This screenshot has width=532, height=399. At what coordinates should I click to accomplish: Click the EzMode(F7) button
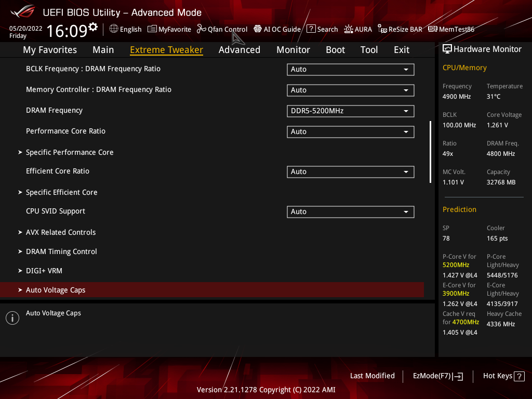pyautogui.click(x=438, y=376)
